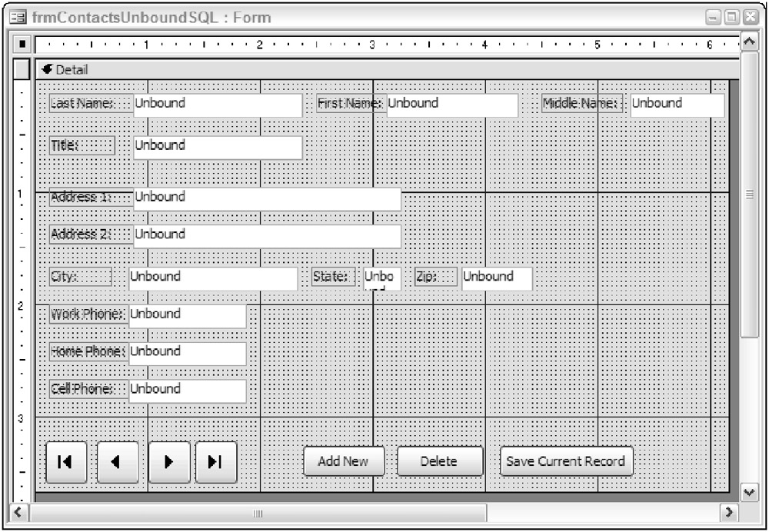Click the Save Current Record button
The height and width of the screenshot is (532, 769).
566,461
